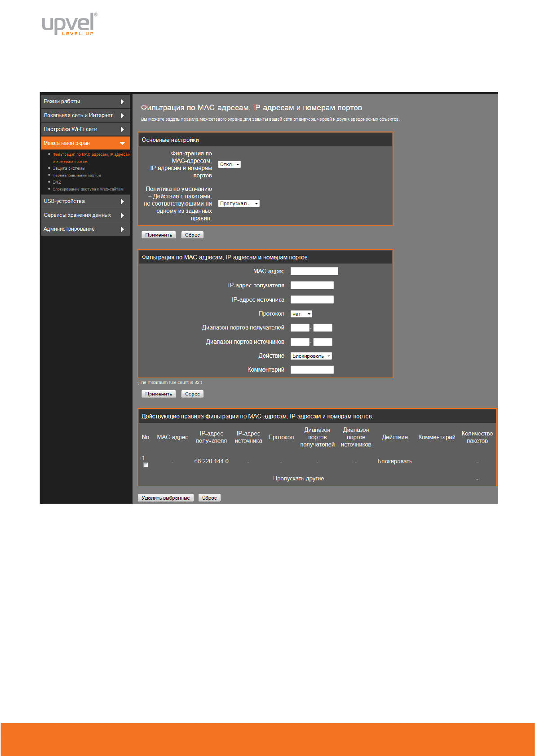Open default policy 'Пропускать' dropdown
Image resolution: width=535 pixels, height=756 pixels.
coord(239,204)
